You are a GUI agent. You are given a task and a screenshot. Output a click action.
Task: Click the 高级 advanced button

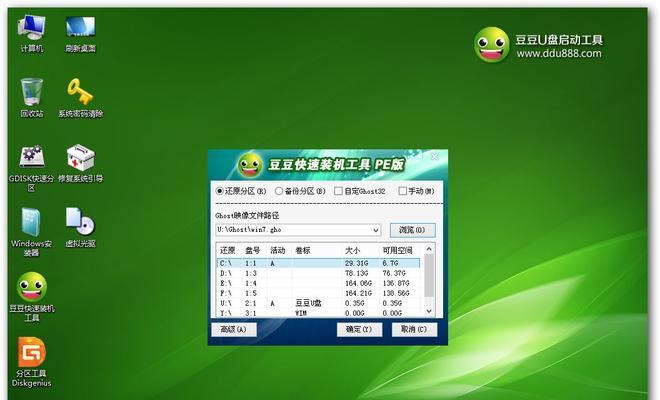click(234, 329)
